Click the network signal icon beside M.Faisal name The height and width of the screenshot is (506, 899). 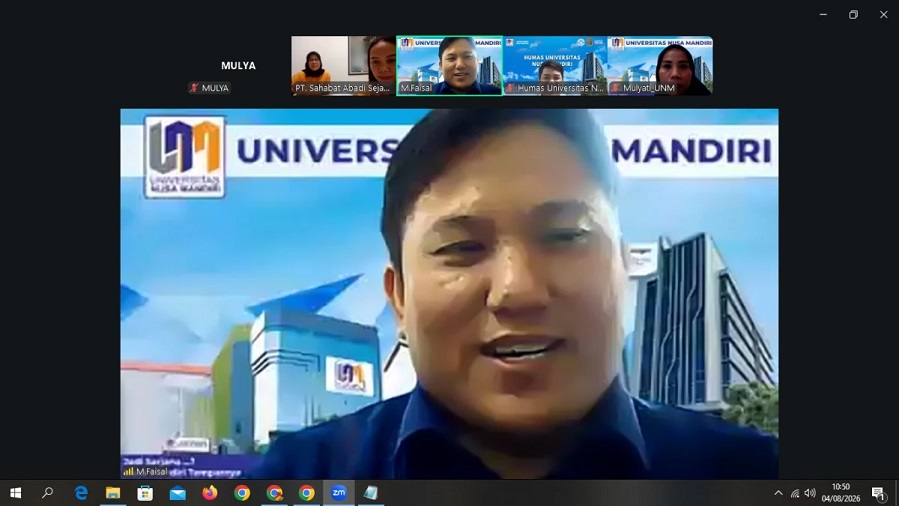(128, 472)
